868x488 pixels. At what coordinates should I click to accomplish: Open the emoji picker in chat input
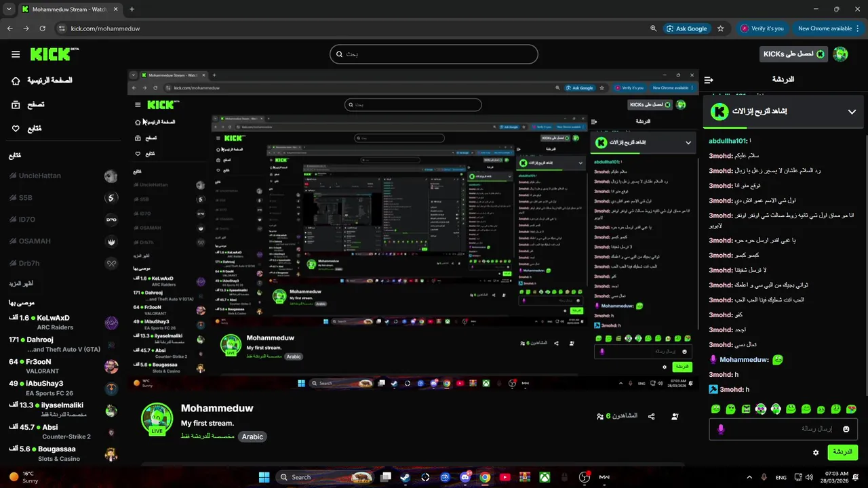pyautogui.click(x=846, y=429)
